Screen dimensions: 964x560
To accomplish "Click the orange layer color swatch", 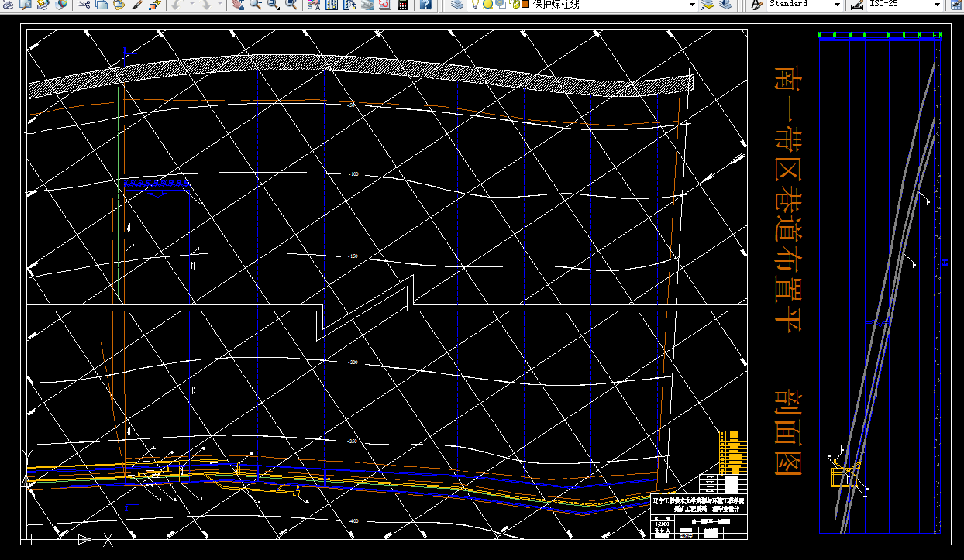I will pos(525,4).
